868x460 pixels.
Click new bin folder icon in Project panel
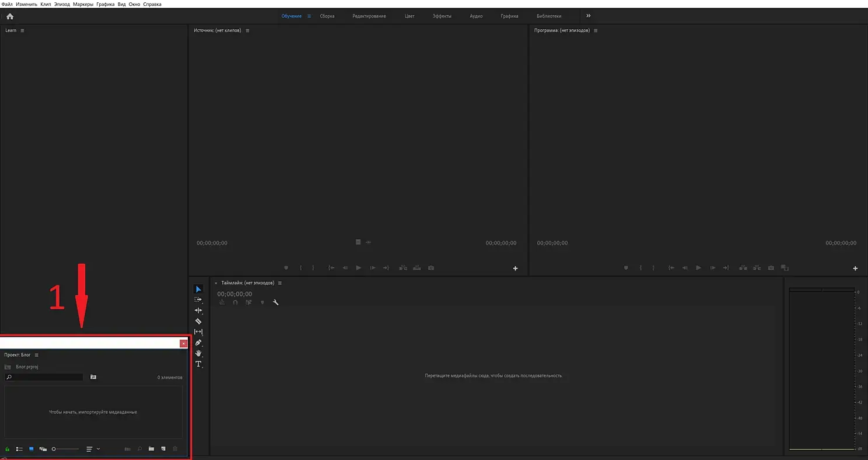pyautogui.click(x=151, y=449)
